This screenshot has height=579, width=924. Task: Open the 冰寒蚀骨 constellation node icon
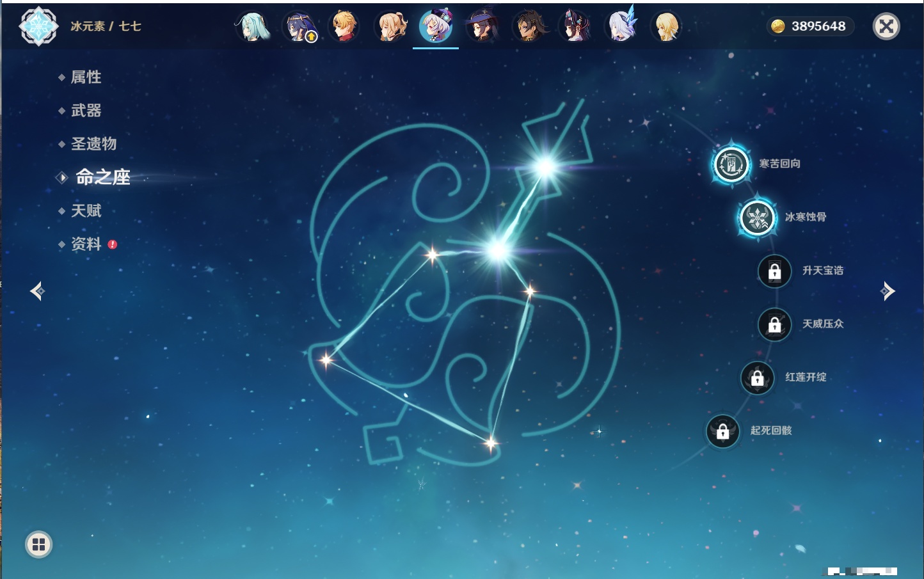pyautogui.click(x=758, y=218)
